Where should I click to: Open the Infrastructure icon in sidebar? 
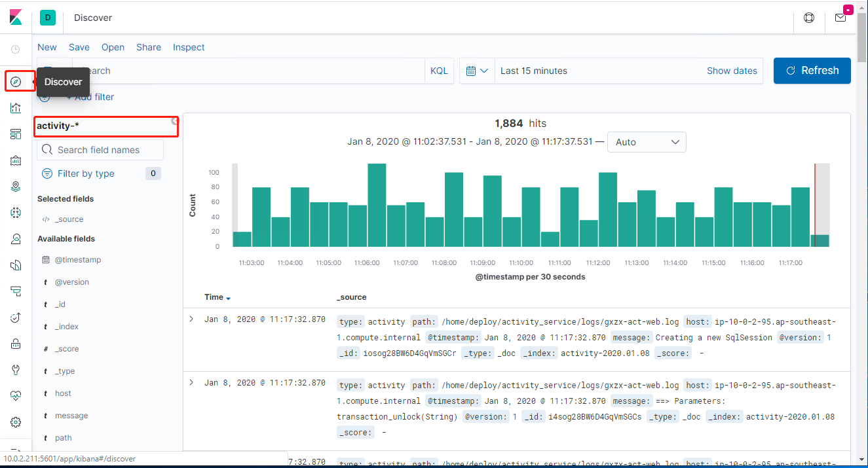[x=16, y=239]
